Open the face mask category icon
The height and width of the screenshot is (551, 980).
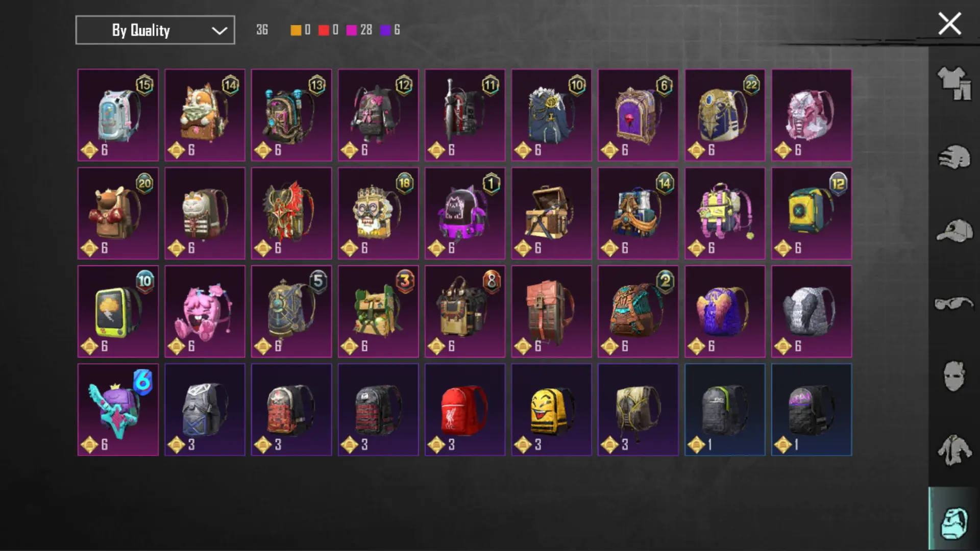click(x=954, y=377)
